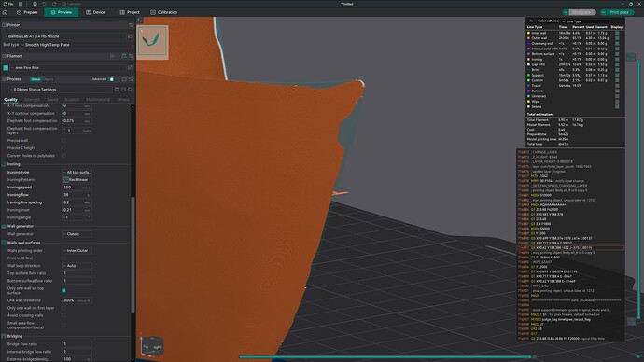Click the save project icon in title bar
The image size is (644, 362).
35,4
